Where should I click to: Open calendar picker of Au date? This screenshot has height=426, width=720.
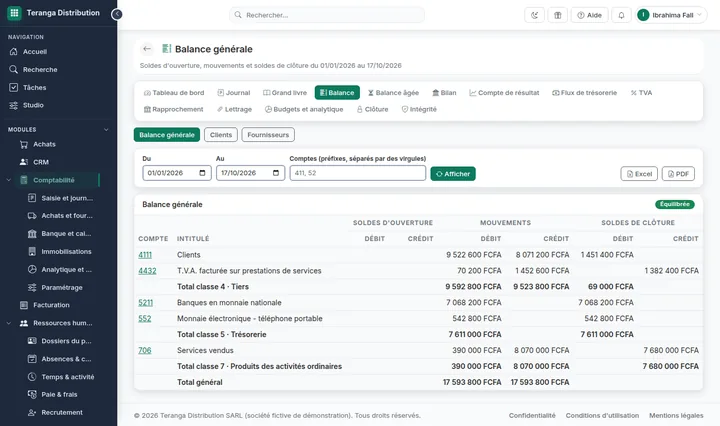pos(276,173)
